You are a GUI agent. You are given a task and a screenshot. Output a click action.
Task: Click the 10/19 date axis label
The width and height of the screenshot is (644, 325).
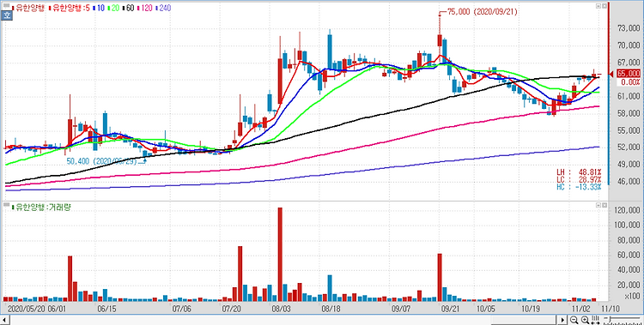(x=531, y=308)
